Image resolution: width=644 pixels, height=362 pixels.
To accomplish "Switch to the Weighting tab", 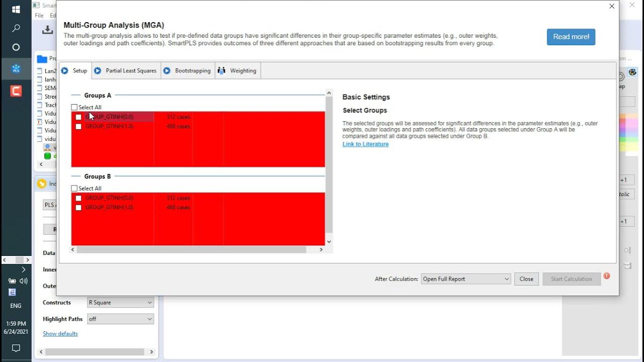I will pyautogui.click(x=237, y=71).
